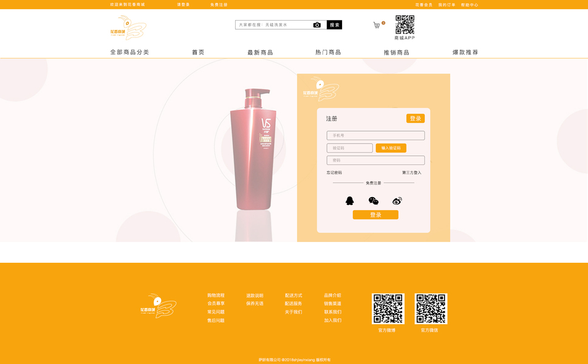Open 配送服务 footer link

293,304
